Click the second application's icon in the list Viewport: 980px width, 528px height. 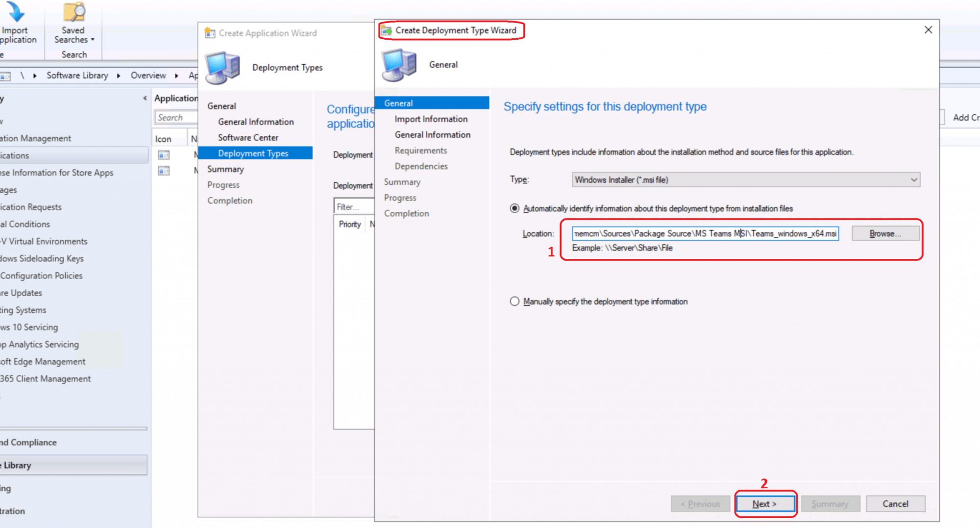(x=163, y=171)
